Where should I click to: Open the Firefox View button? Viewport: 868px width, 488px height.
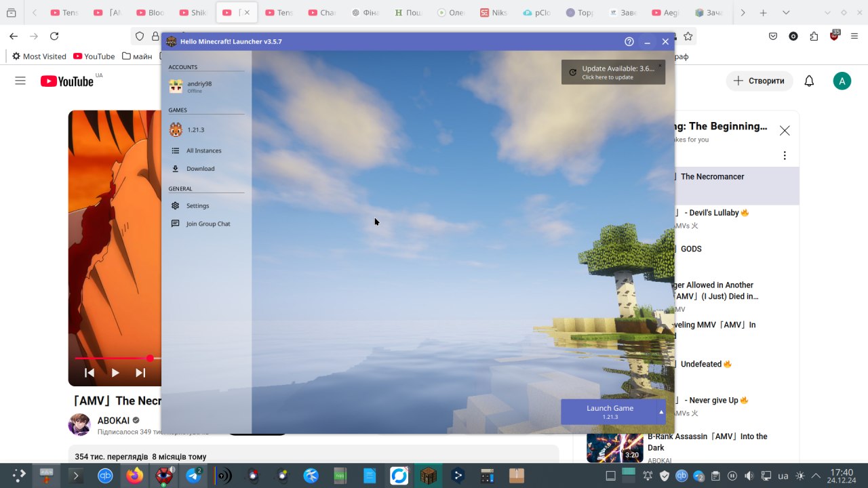click(x=11, y=13)
